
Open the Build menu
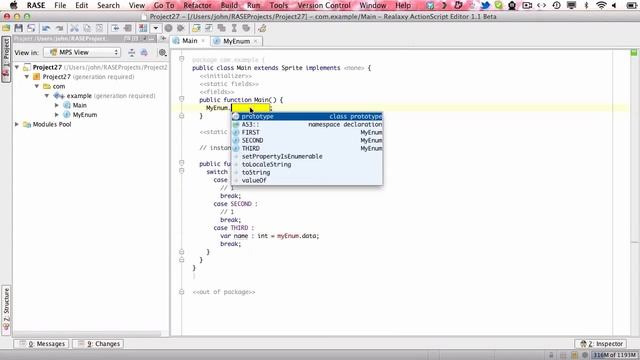point(229,5)
